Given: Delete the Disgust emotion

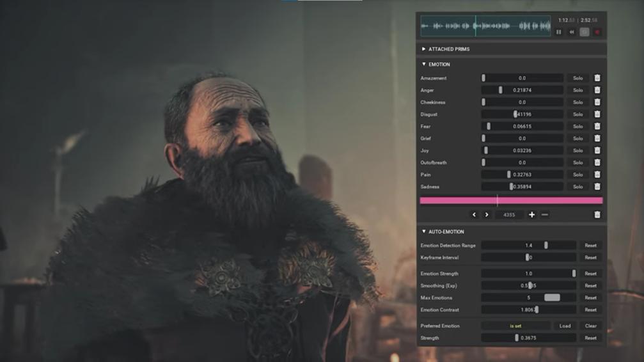Looking at the screenshot, I should [x=597, y=114].
